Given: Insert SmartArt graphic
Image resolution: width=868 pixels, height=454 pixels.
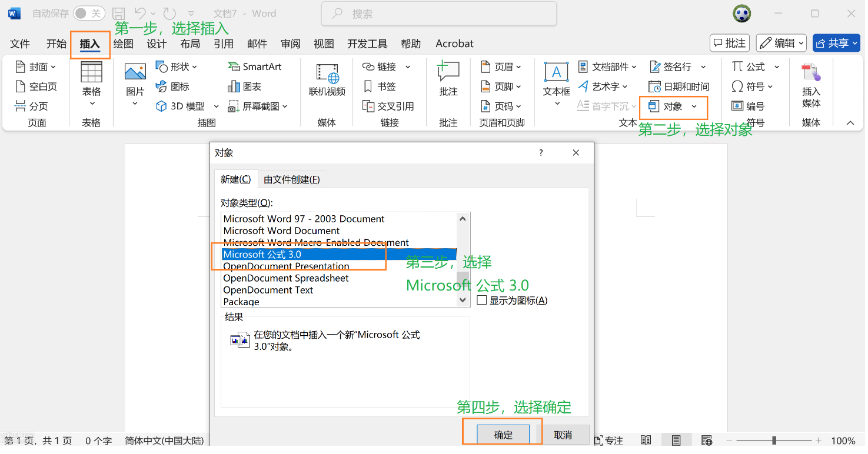Looking at the screenshot, I should (x=255, y=67).
